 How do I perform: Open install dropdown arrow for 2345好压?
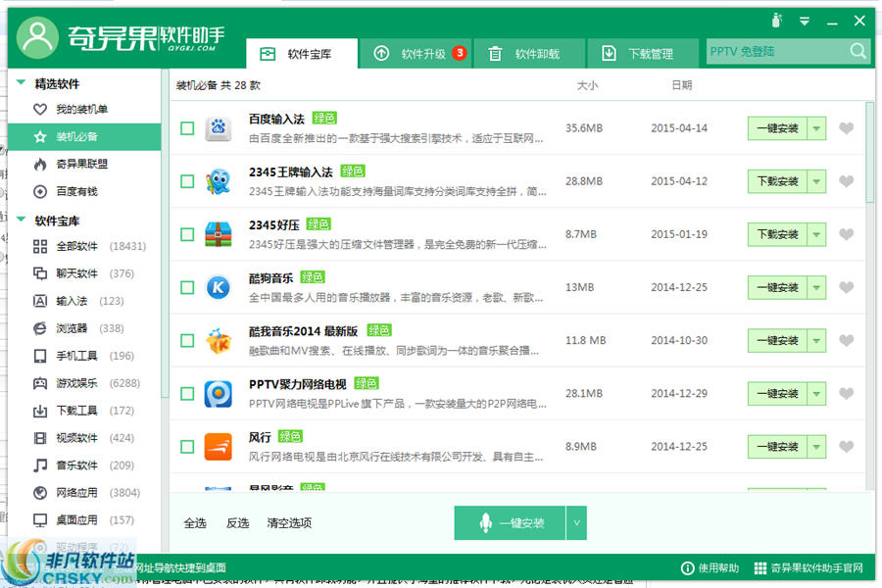[816, 234]
